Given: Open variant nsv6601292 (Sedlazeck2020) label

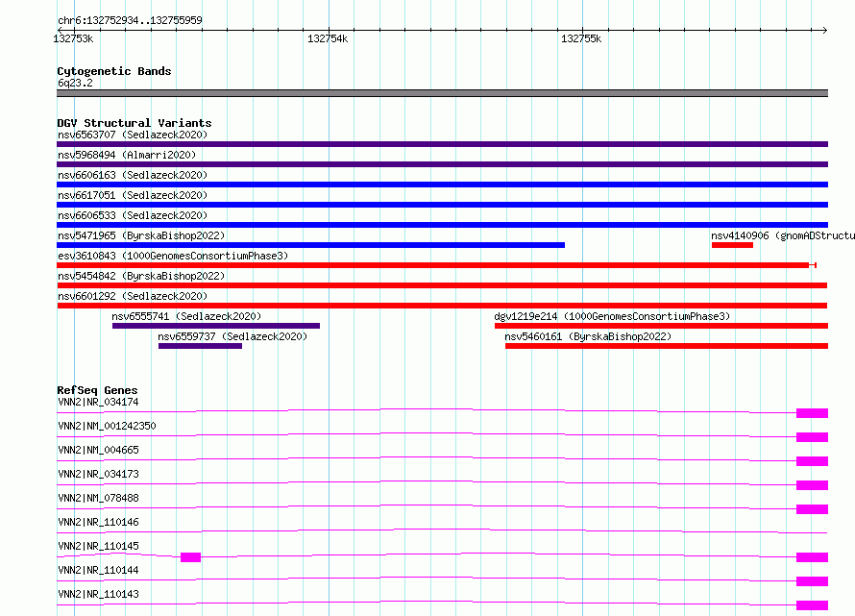Looking at the screenshot, I should coord(133,296).
